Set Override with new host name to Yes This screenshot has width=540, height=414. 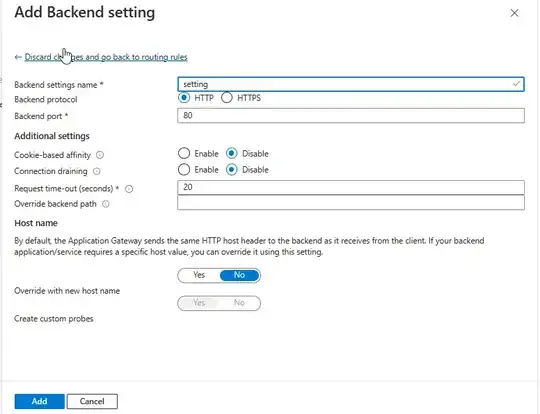(199, 275)
